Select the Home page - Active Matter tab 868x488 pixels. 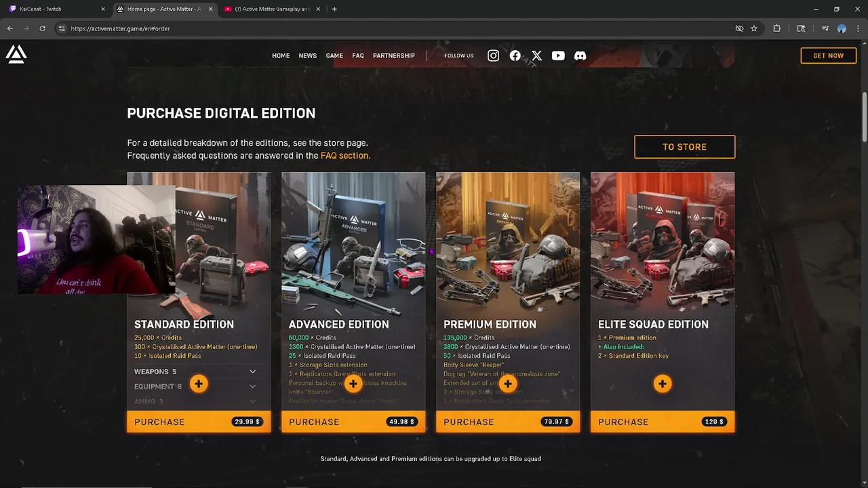click(x=164, y=9)
